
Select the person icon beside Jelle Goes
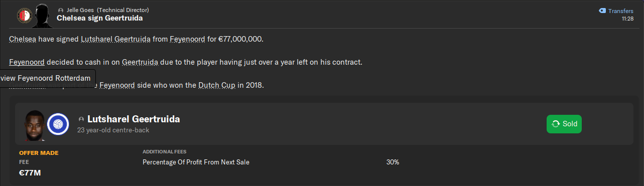[x=61, y=10]
